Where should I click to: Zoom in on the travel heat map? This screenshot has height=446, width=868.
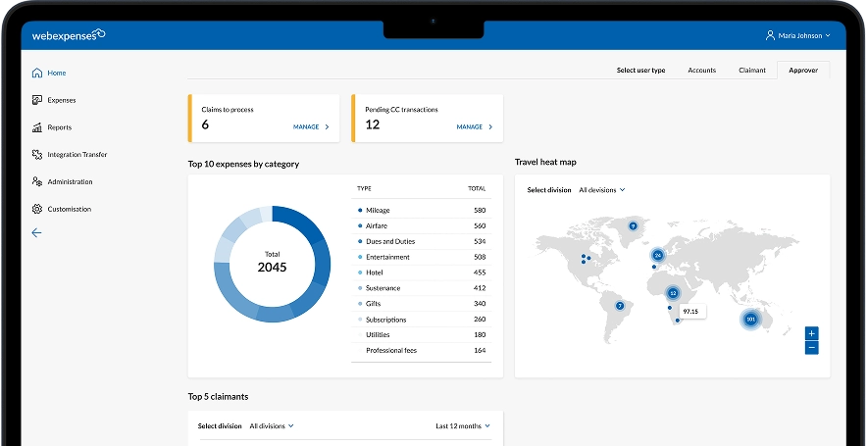[811, 333]
